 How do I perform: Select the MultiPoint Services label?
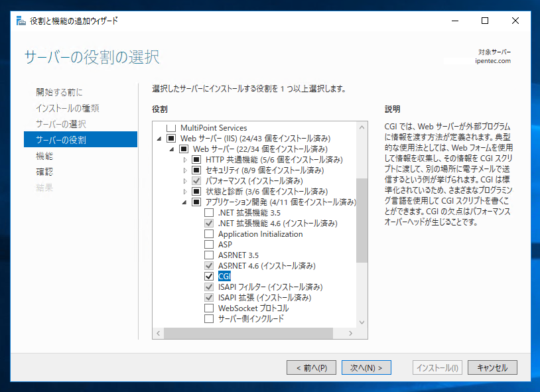point(214,128)
